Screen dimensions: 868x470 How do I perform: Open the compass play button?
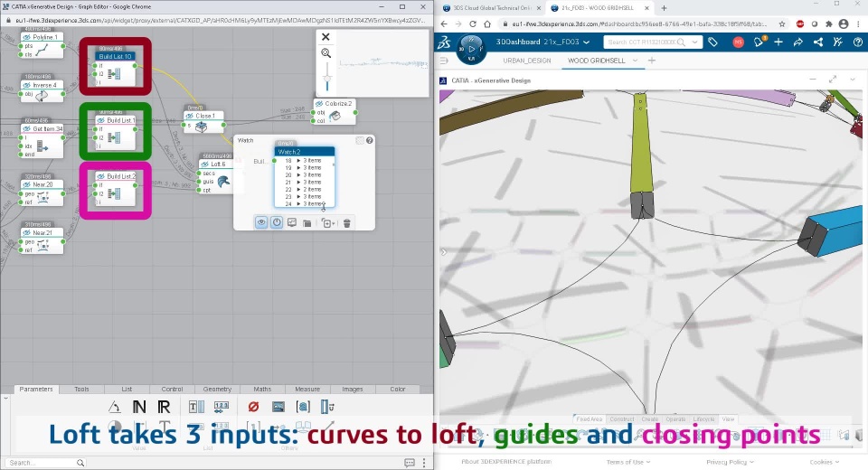click(472, 49)
